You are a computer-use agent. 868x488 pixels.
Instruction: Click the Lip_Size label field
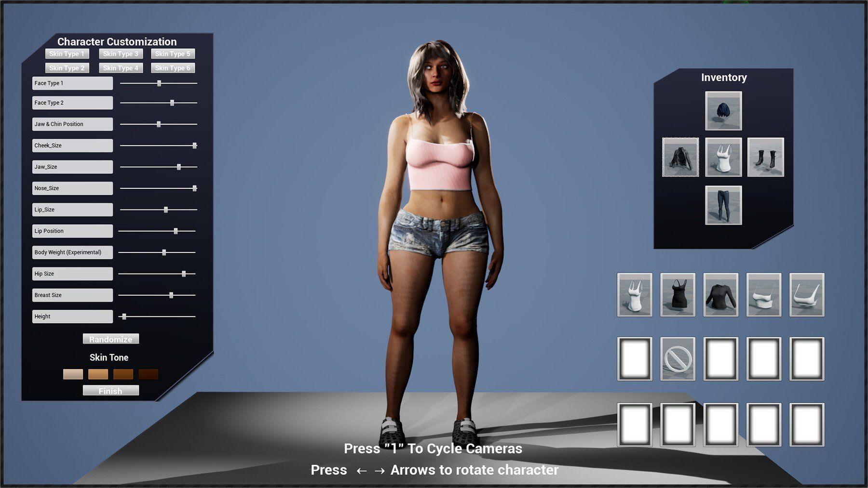(x=72, y=210)
